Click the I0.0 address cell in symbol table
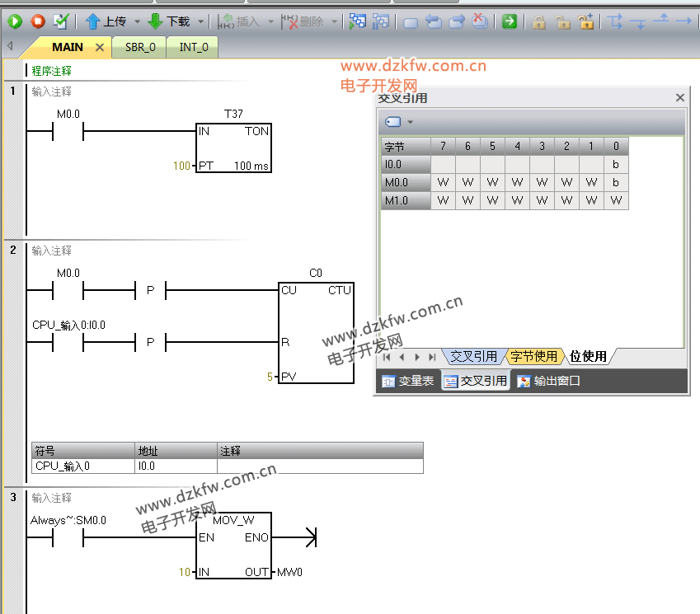700x614 pixels. [175, 466]
